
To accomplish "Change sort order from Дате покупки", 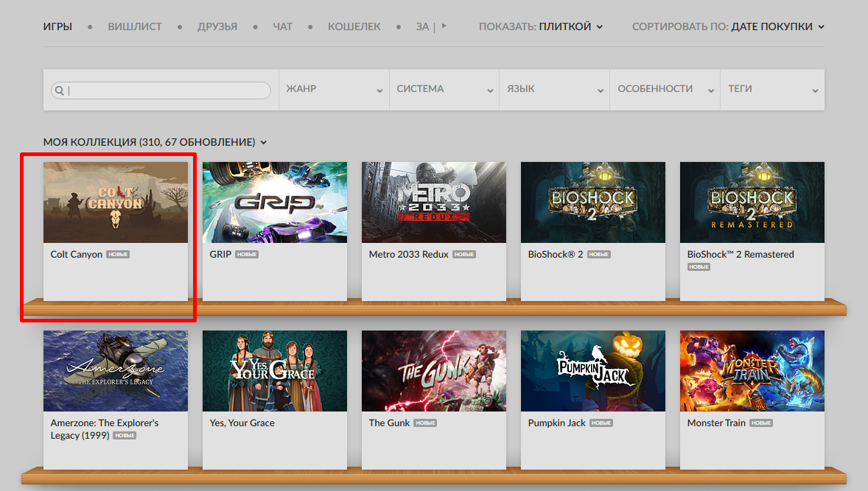I will click(x=777, y=27).
